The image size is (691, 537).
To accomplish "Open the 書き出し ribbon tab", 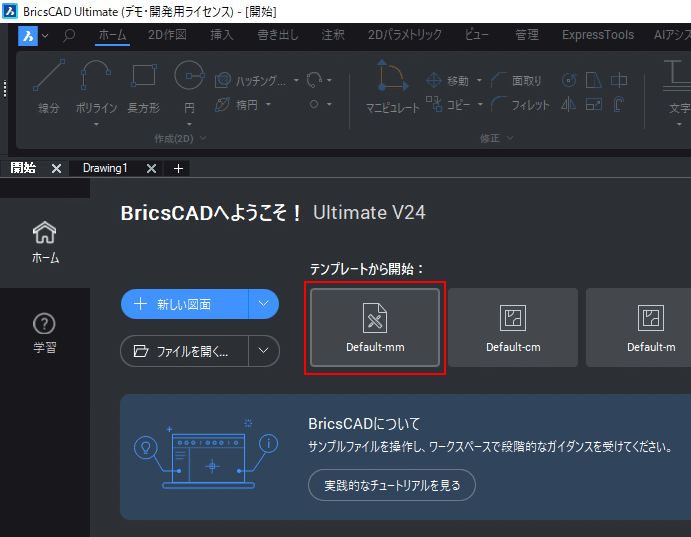I will click(x=278, y=35).
